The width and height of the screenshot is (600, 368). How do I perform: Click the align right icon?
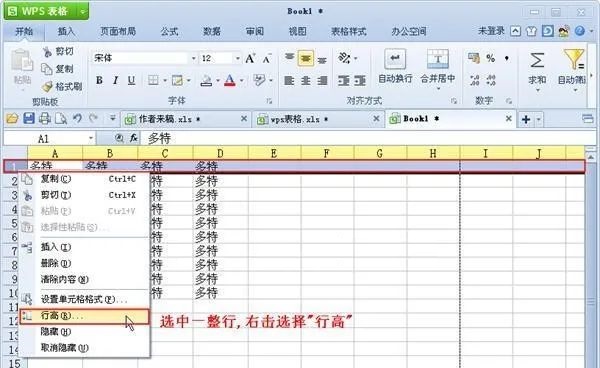point(323,81)
